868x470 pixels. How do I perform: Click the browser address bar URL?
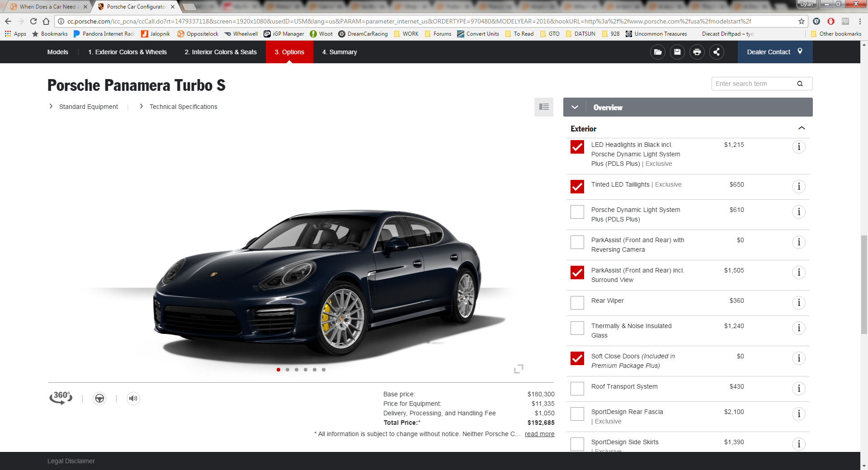[409, 21]
